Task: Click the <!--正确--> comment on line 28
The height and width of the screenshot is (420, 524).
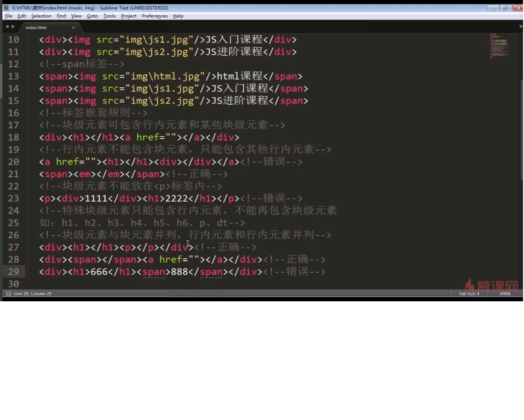Action: pyautogui.click(x=294, y=260)
